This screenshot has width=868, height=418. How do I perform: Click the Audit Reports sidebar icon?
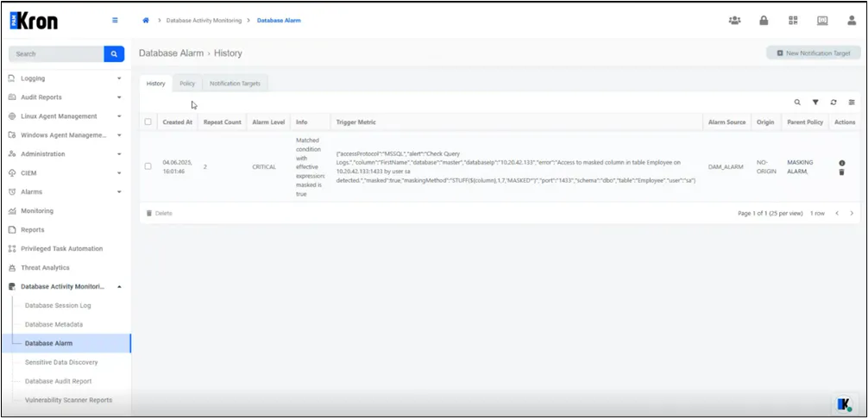[x=12, y=97]
